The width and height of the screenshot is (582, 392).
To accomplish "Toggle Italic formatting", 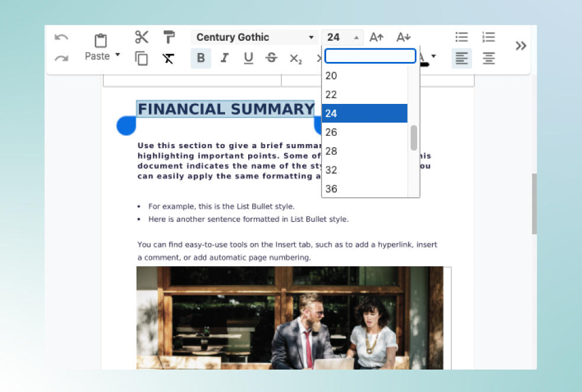I will 225,58.
